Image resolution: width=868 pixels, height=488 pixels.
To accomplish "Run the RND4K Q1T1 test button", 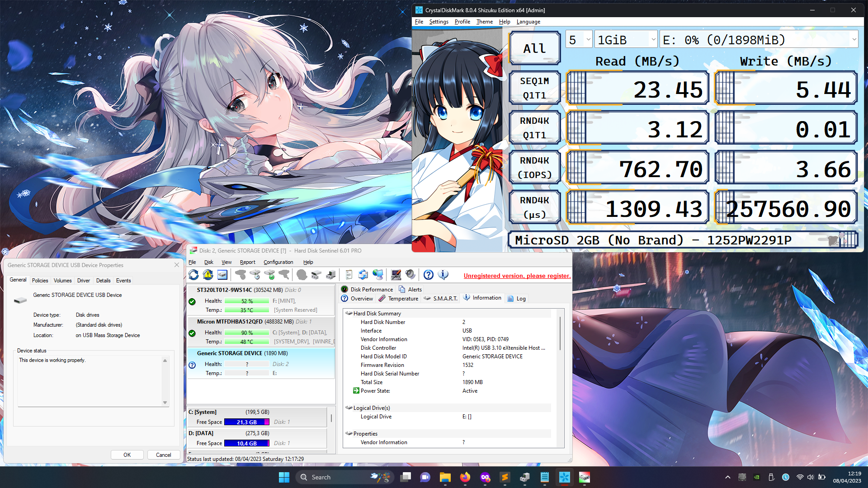I will pos(534,128).
